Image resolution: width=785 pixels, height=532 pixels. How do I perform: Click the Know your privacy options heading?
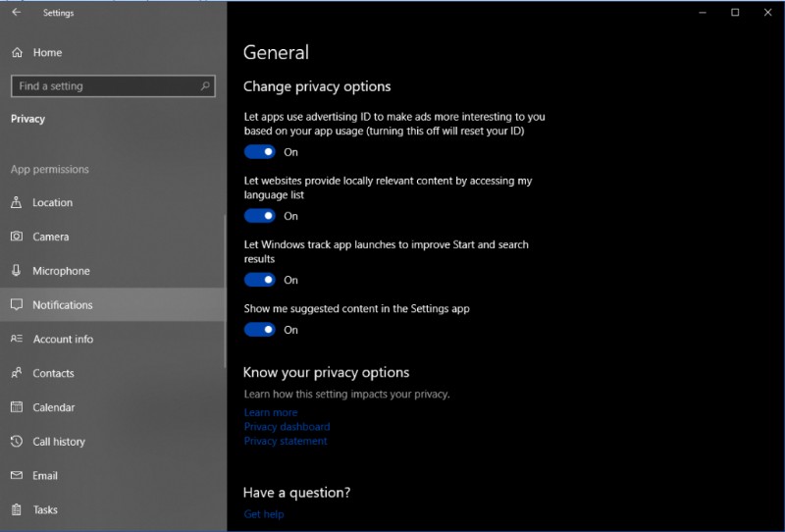point(326,372)
